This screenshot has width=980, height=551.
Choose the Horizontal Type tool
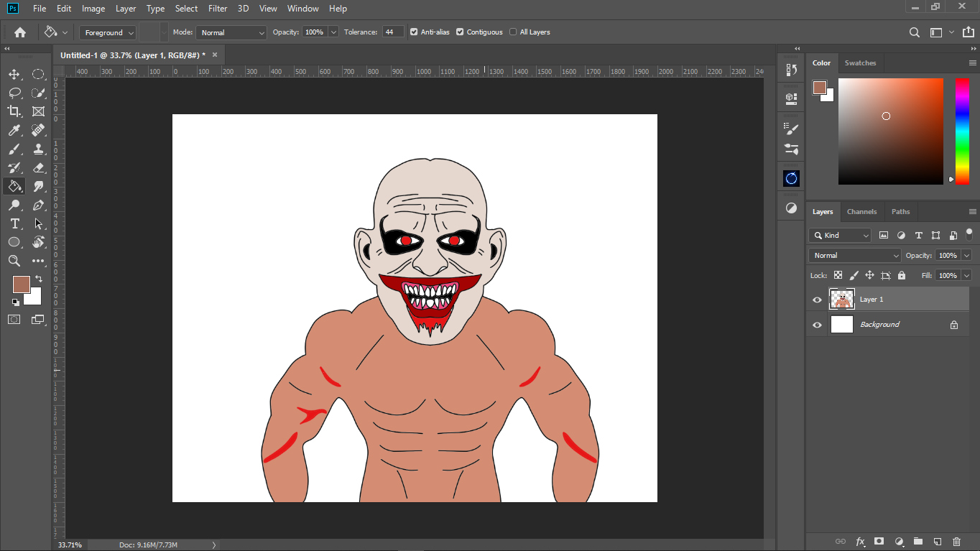click(14, 223)
